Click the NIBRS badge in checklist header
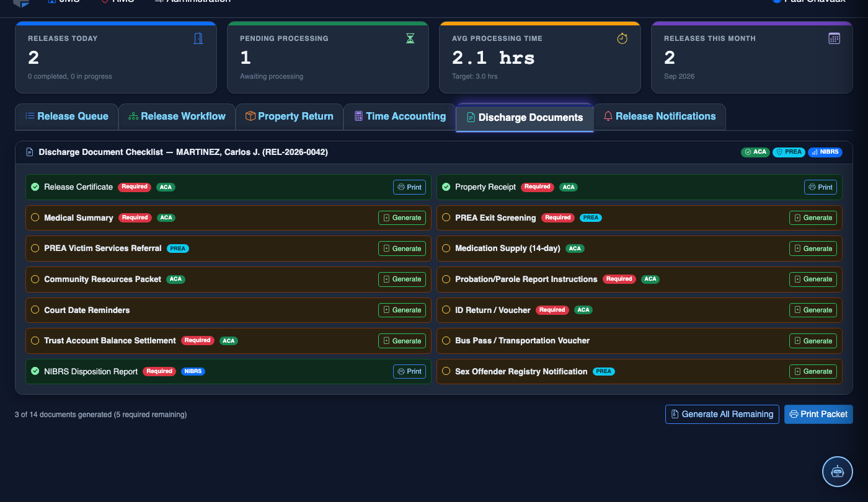 point(825,152)
